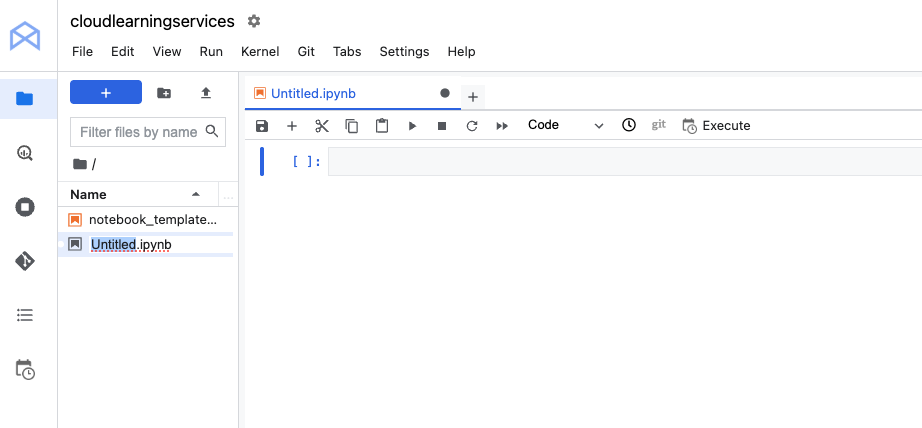Open the File menu

pos(82,52)
